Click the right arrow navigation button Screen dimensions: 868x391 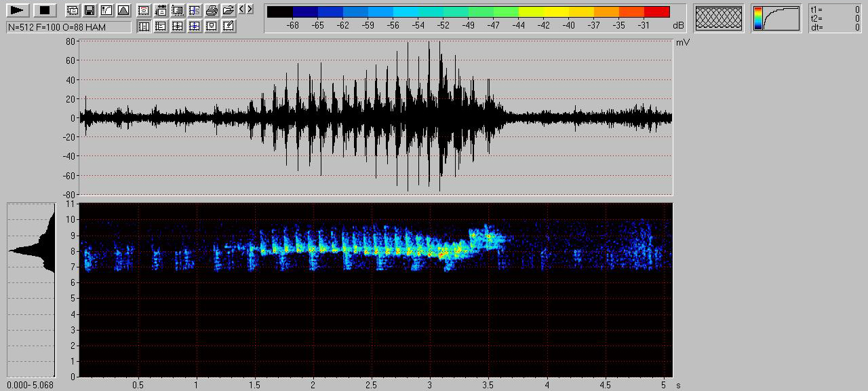coord(250,10)
